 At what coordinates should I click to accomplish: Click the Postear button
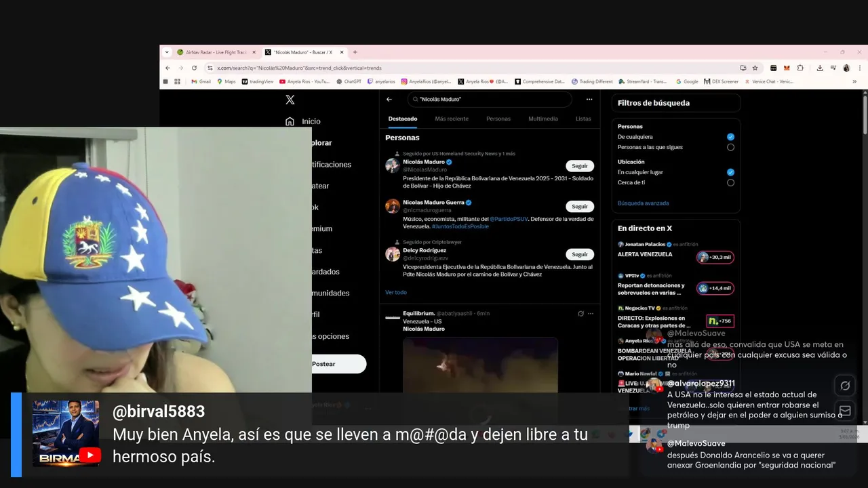338,364
